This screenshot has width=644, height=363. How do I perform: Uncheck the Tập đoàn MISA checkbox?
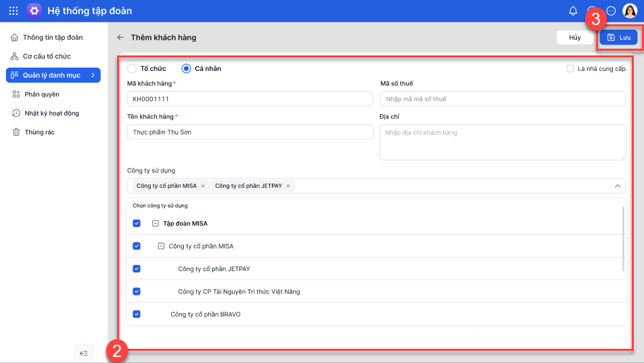tap(137, 223)
